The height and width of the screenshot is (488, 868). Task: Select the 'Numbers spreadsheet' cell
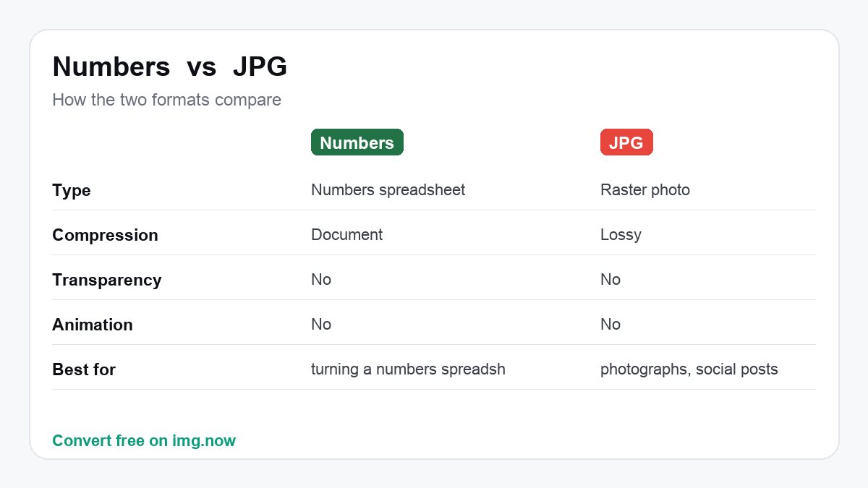tap(388, 189)
